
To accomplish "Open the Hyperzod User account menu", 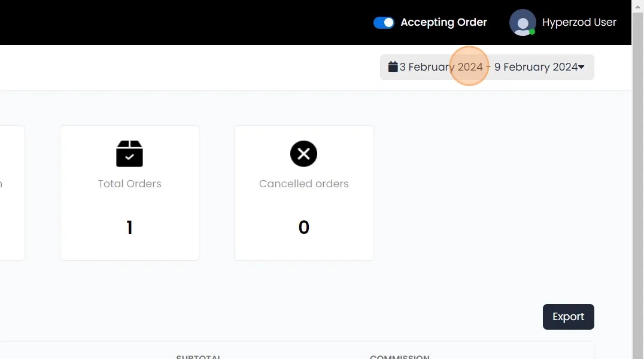I will [x=579, y=23].
